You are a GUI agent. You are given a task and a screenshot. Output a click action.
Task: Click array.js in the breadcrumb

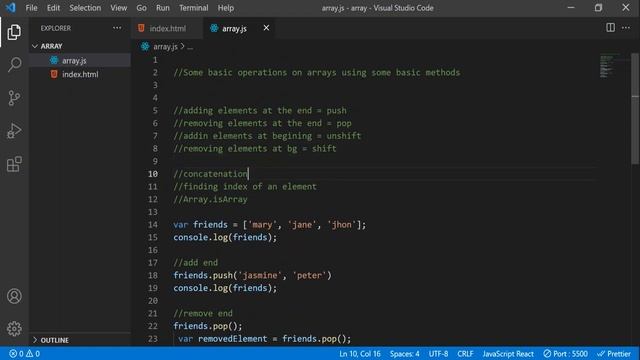click(165, 47)
